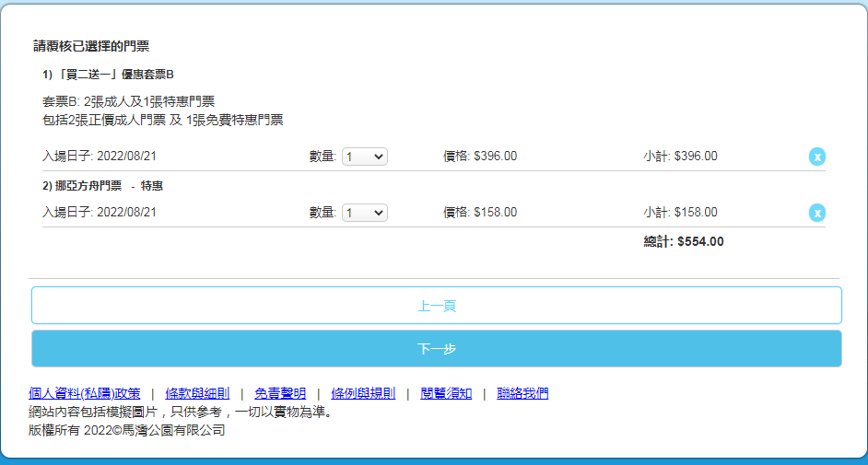The image size is (868, 465).
Task: Remove the 「買二送一」優惠套票B item
Action: pos(817,157)
